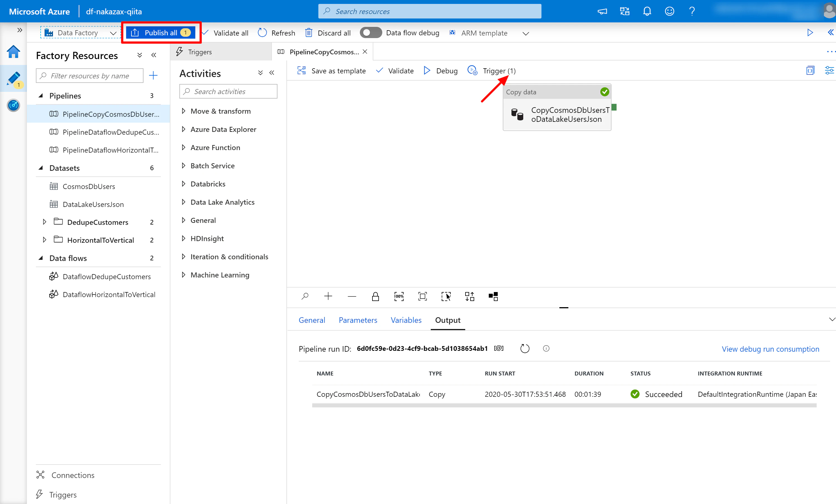Collapse the Pipelines tree section
836x504 pixels.
click(x=41, y=95)
